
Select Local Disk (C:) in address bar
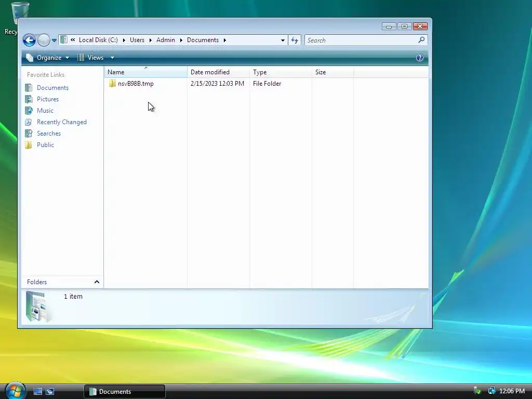click(98, 39)
